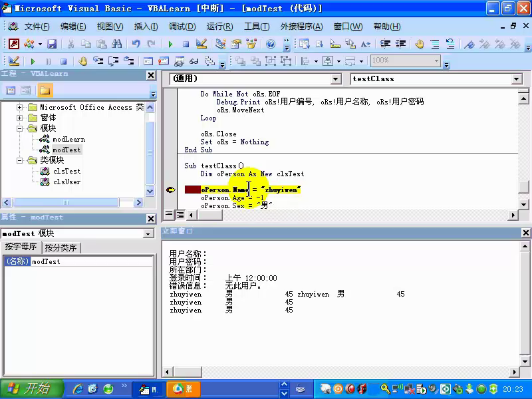Open the Project Explorer icon
This screenshot has width=532, height=399.
[221, 44]
